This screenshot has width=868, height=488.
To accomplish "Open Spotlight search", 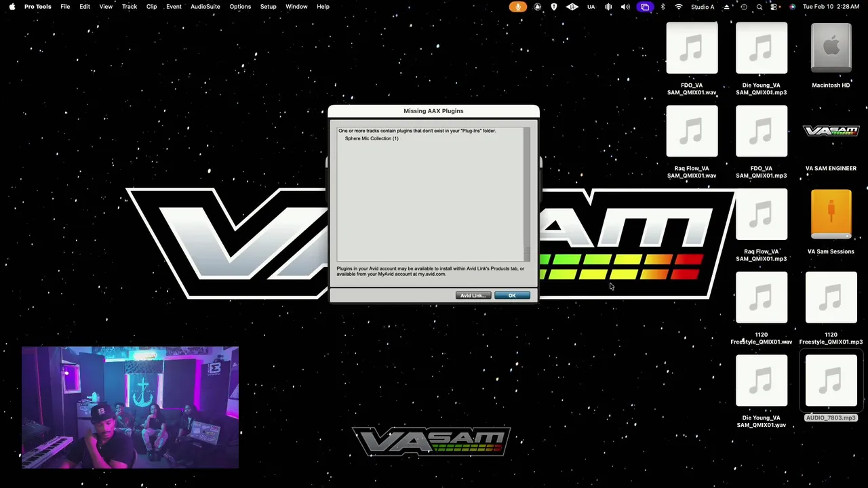I will pos(759,7).
